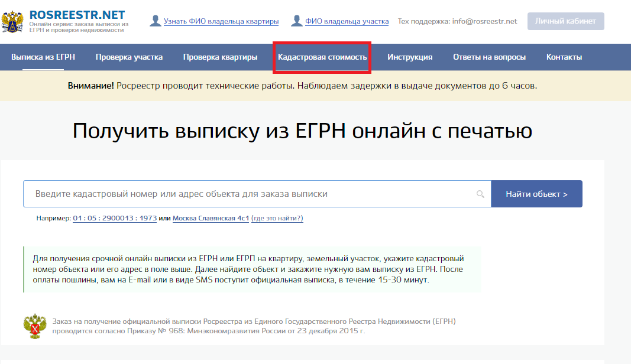Click person icon beside land plot owner link
The image size is (631, 364).
(x=297, y=21)
